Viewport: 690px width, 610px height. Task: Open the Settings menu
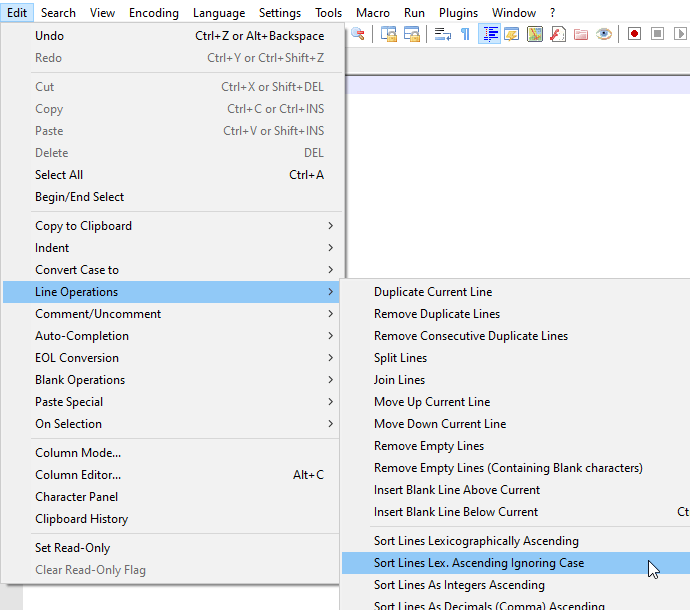(279, 13)
